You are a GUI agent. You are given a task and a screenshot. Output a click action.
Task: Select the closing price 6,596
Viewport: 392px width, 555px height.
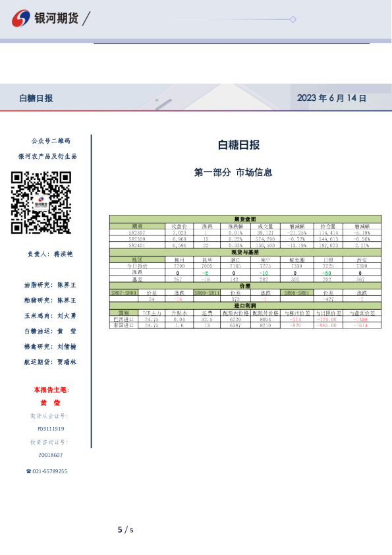point(179,245)
